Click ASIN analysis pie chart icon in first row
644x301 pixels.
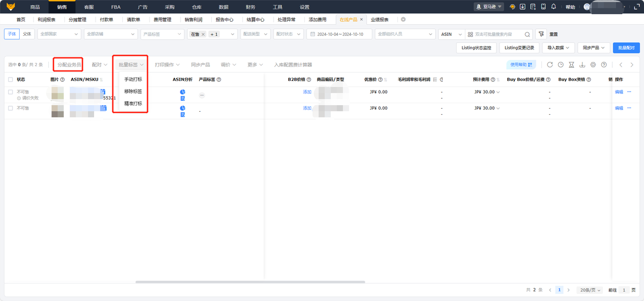pos(183,92)
